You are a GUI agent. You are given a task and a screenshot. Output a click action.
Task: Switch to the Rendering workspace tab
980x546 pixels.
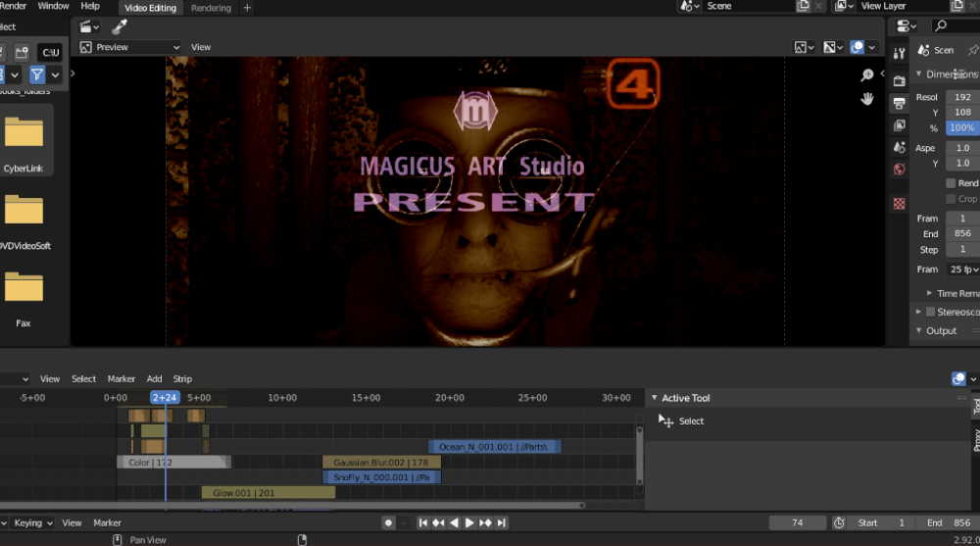(x=211, y=8)
